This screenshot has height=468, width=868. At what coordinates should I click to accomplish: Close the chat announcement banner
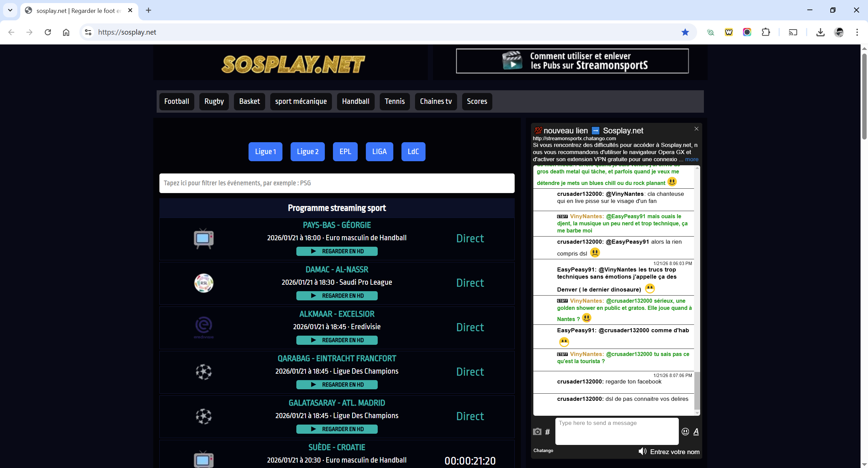pos(696,129)
